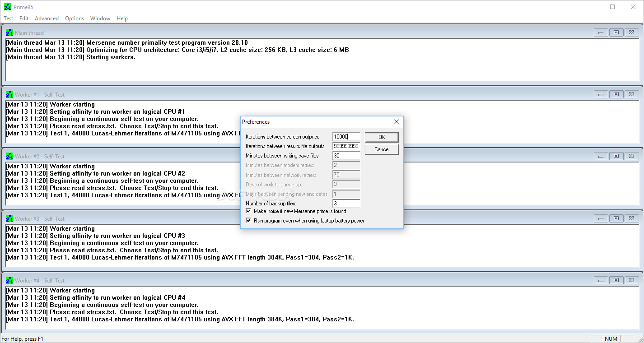Maximize the Worker #2 child window

point(616,156)
